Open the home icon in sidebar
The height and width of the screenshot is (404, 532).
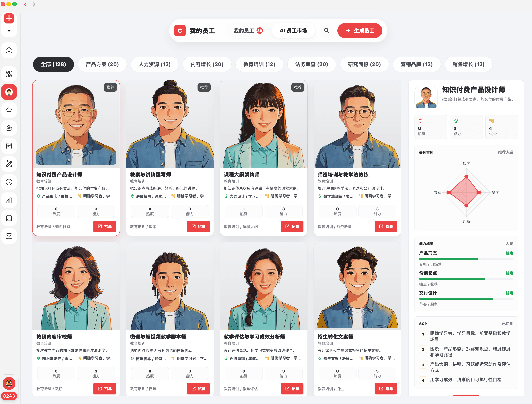[9, 50]
